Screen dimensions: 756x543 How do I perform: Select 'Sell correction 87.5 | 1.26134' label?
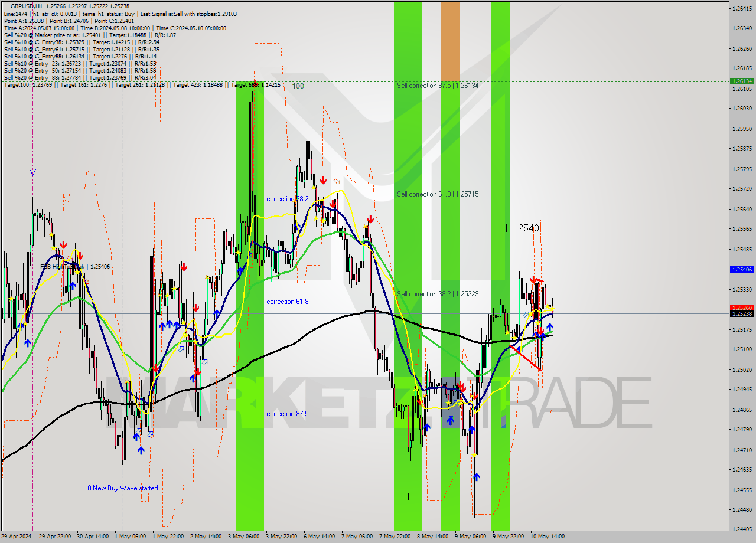pyautogui.click(x=438, y=86)
